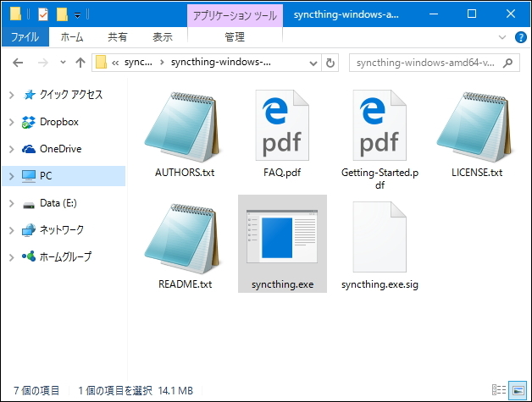This screenshot has width=532, height=402.
Task: Select the Getting-Started.pdf file icon
Action: pyautogui.click(x=380, y=125)
